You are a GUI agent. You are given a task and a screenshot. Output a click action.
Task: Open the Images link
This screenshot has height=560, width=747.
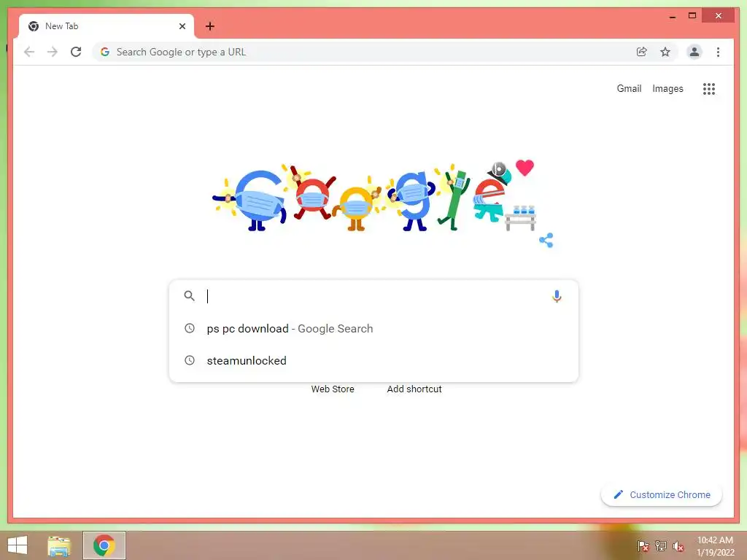[667, 88]
